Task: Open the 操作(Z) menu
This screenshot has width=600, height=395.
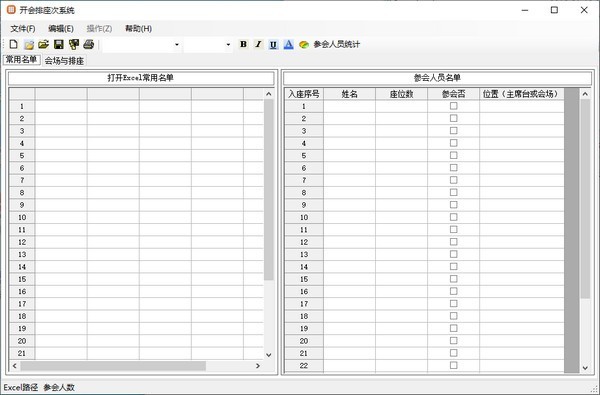Action: [x=99, y=29]
